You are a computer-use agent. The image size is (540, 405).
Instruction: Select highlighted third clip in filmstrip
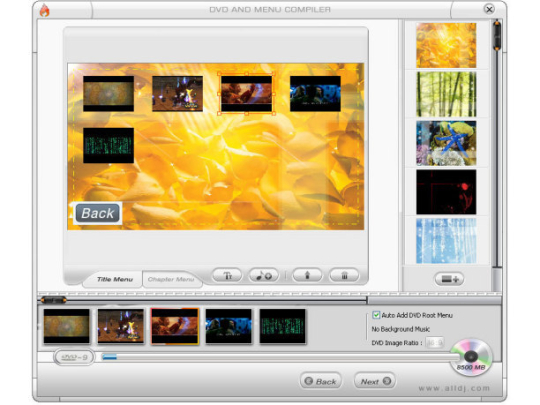(x=175, y=326)
